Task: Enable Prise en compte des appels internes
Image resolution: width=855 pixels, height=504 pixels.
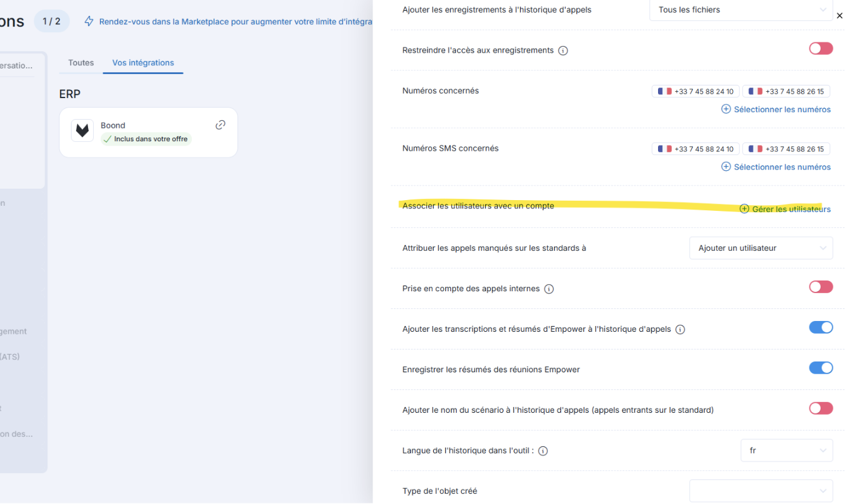Action: (821, 287)
